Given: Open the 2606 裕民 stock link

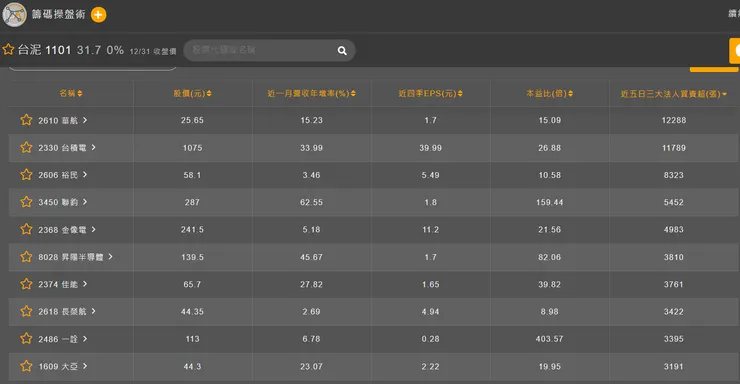Looking at the screenshot, I should tap(58, 175).
